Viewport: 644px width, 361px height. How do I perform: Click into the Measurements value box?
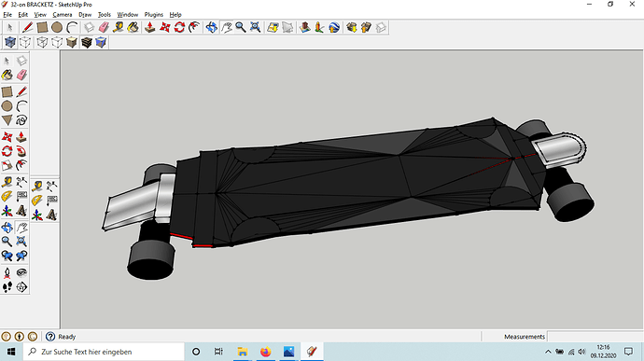pos(595,337)
